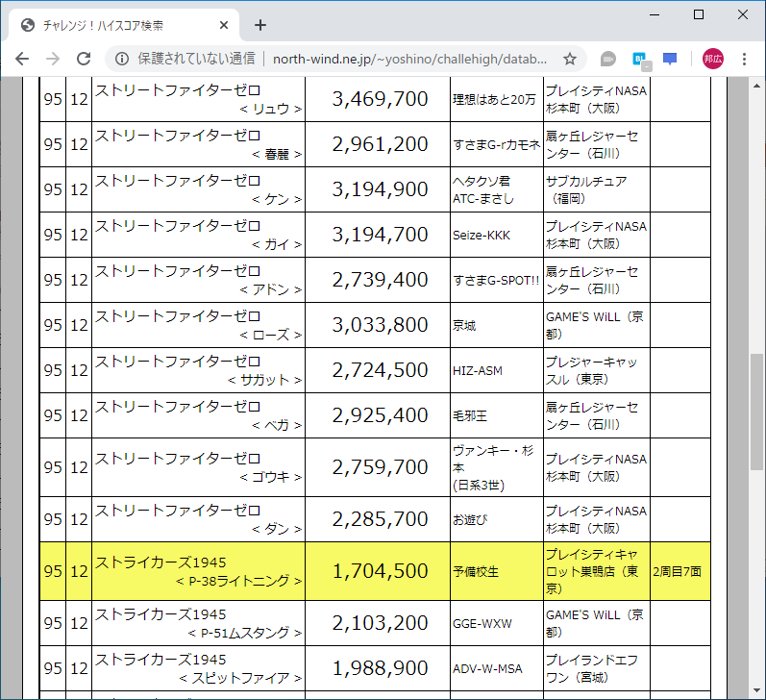The height and width of the screenshot is (700, 766).
Task: Go forward to next page
Action: coord(53,60)
